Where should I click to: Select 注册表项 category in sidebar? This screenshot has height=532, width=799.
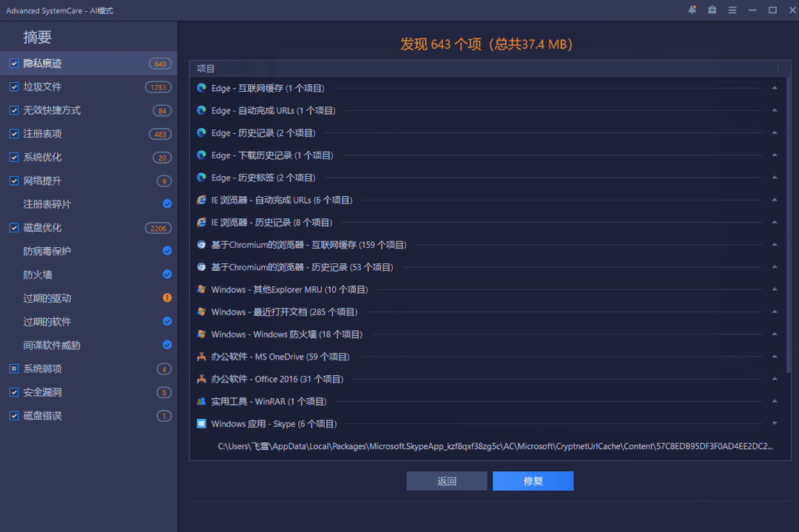point(89,133)
